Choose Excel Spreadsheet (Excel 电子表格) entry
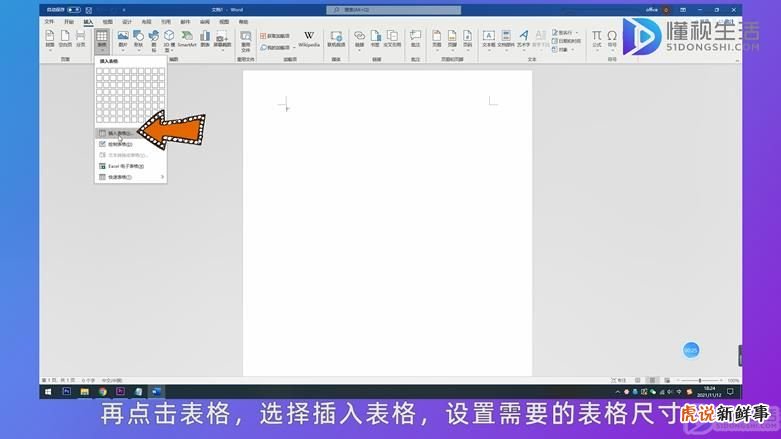 click(x=130, y=166)
